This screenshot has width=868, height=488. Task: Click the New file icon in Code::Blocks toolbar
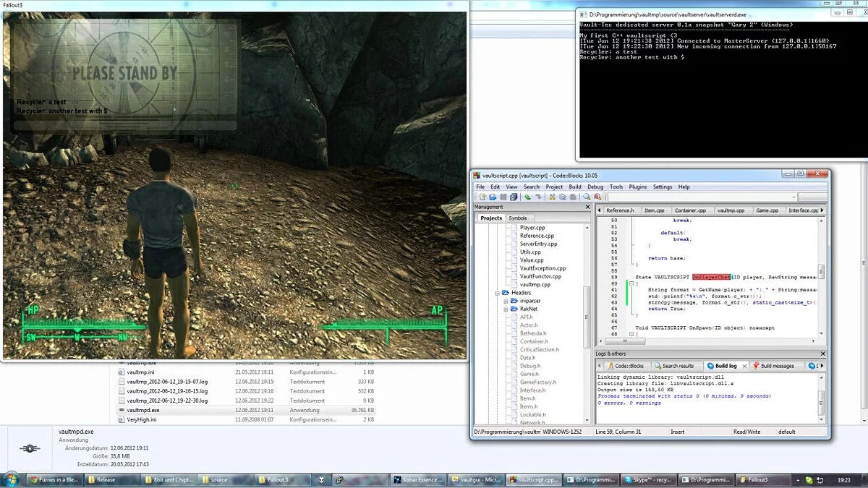[x=482, y=197]
